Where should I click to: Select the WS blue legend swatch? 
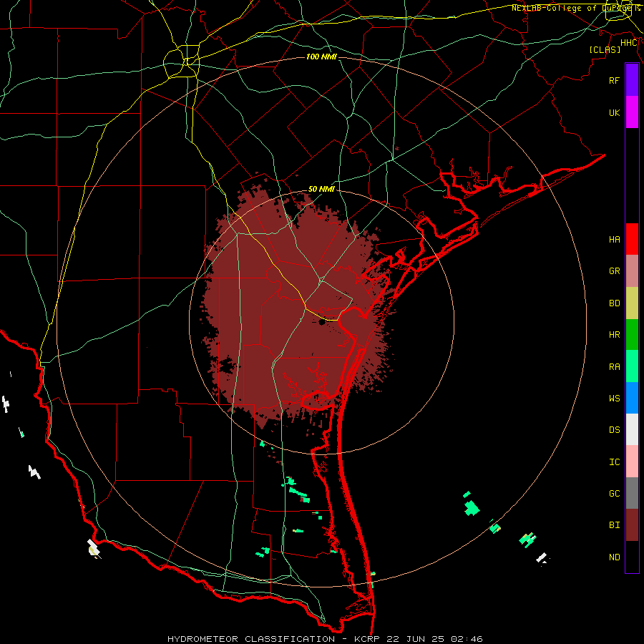coord(632,398)
